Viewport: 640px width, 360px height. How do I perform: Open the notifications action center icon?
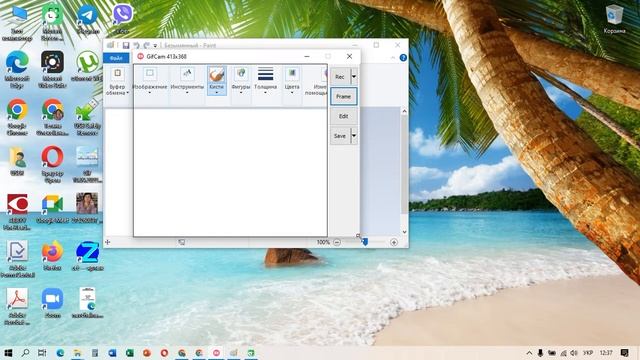(x=624, y=353)
